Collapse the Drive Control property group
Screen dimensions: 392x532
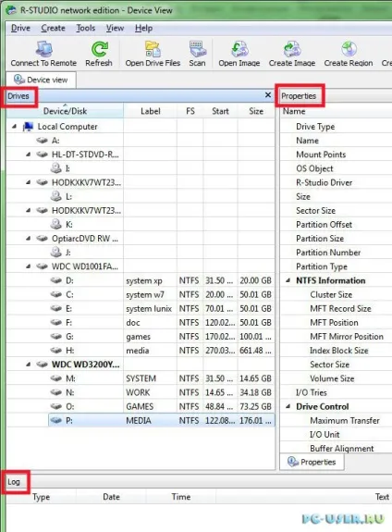click(288, 406)
